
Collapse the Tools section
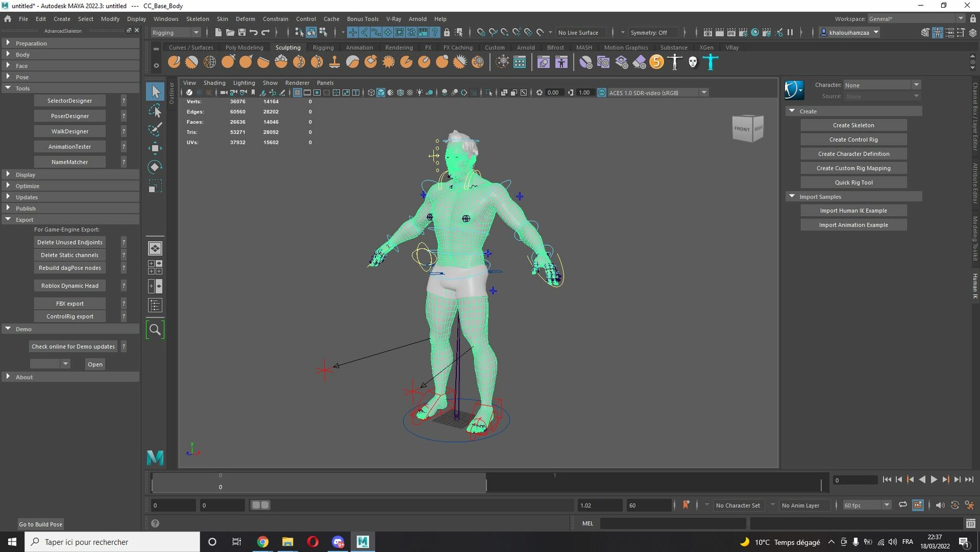[x=71, y=88]
